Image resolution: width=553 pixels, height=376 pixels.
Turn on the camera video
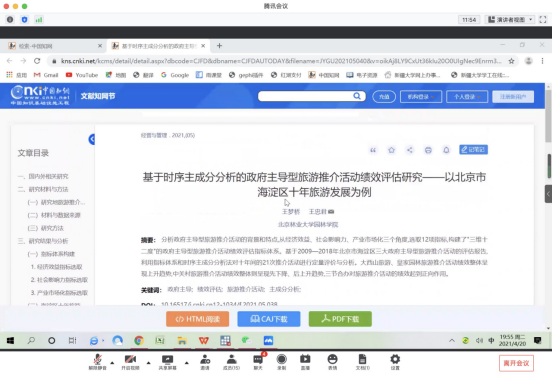[x=130, y=362]
